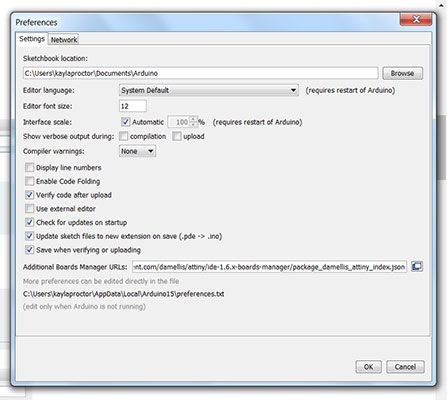Screen dimensions: 447x400
Task: Toggle Check for updates on startup
Action: (x=30, y=222)
